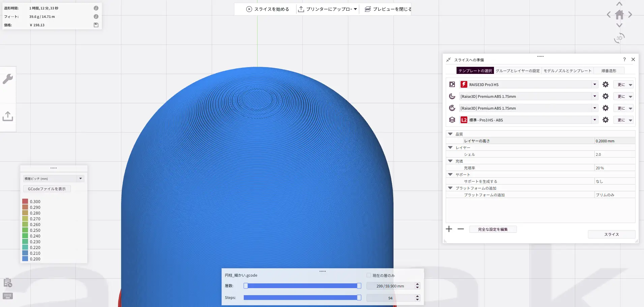
Task: Click the save icon next to the price
Action: click(96, 25)
